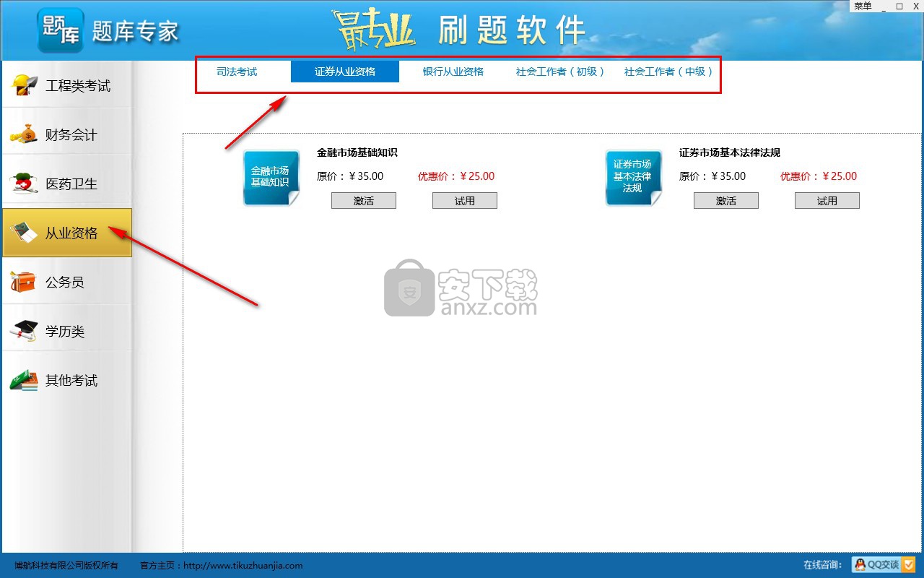This screenshot has width=924, height=578.
Task: Select 工程类考试 category
Action: pyautogui.click(x=67, y=85)
